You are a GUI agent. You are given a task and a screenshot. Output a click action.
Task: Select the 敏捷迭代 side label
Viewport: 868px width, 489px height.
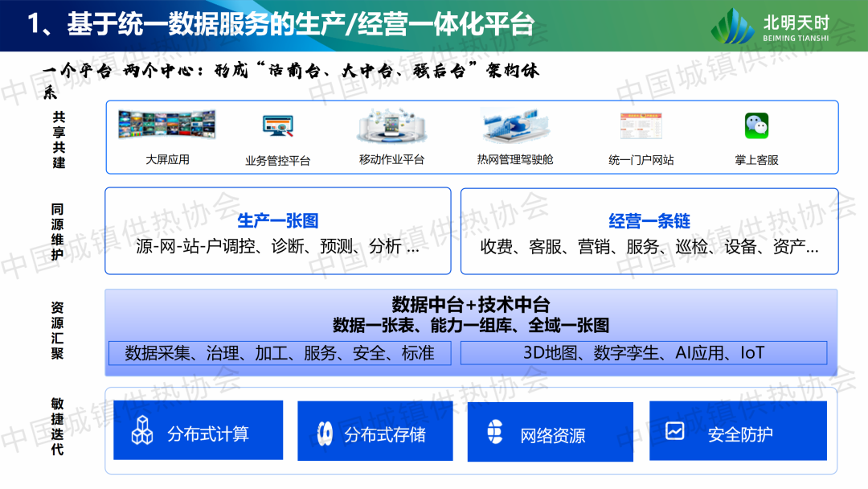coord(57,428)
